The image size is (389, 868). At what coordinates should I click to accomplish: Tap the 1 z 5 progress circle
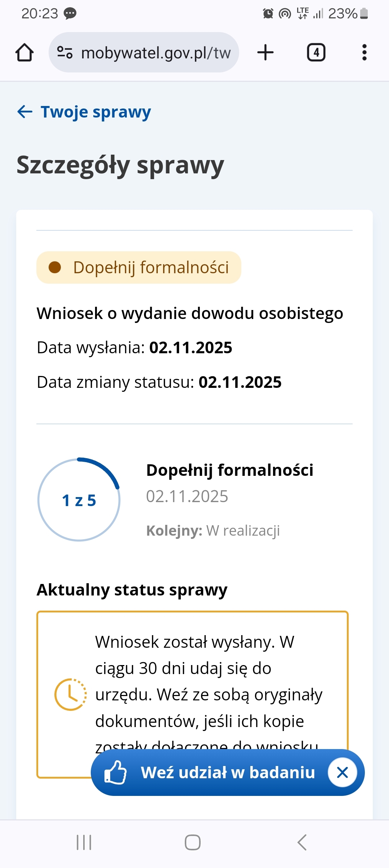[x=79, y=500]
